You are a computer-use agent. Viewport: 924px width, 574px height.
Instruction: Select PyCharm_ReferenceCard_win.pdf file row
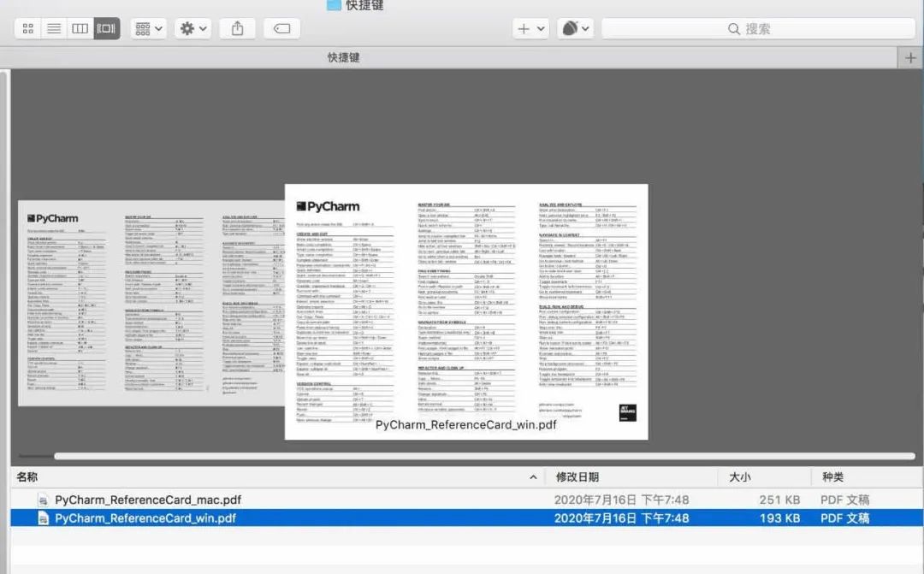(x=467, y=518)
